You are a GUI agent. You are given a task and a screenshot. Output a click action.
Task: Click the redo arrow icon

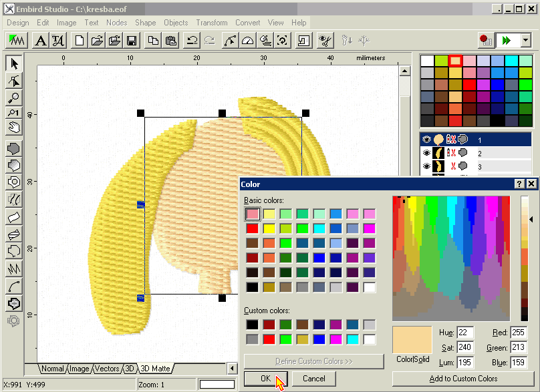pyautogui.click(x=209, y=41)
